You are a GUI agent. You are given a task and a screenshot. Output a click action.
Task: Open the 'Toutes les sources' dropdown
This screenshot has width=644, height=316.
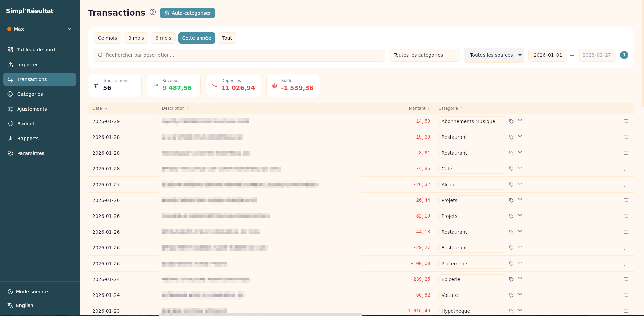pyautogui.click(x=494, y=55)
